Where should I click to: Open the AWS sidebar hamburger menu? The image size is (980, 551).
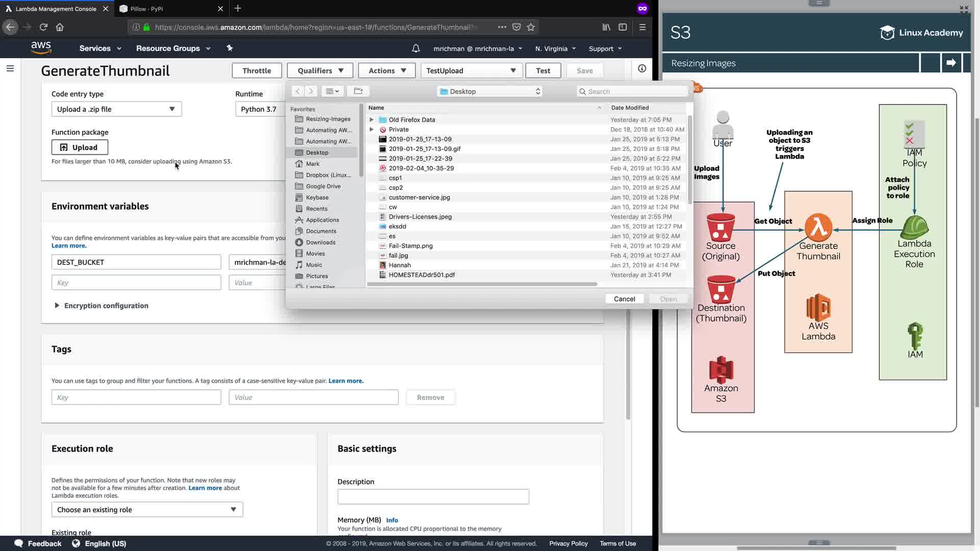click(x=10, y=68)
